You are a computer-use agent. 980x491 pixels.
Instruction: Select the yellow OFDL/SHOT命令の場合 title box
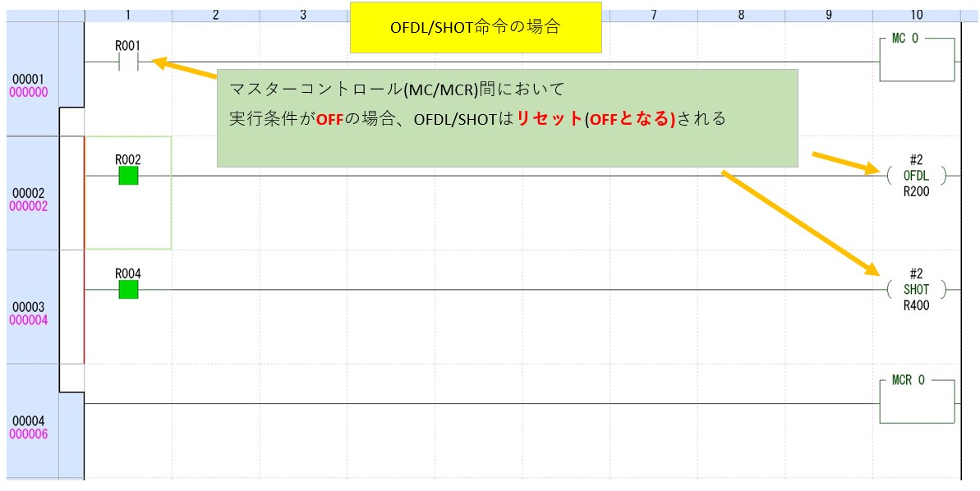(x=475, y=27)
